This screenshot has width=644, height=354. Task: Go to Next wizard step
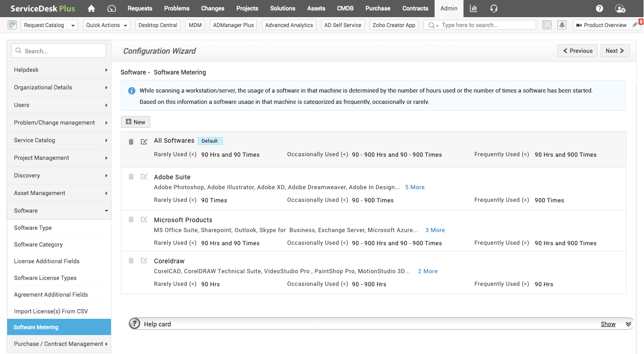click(615, 51)
